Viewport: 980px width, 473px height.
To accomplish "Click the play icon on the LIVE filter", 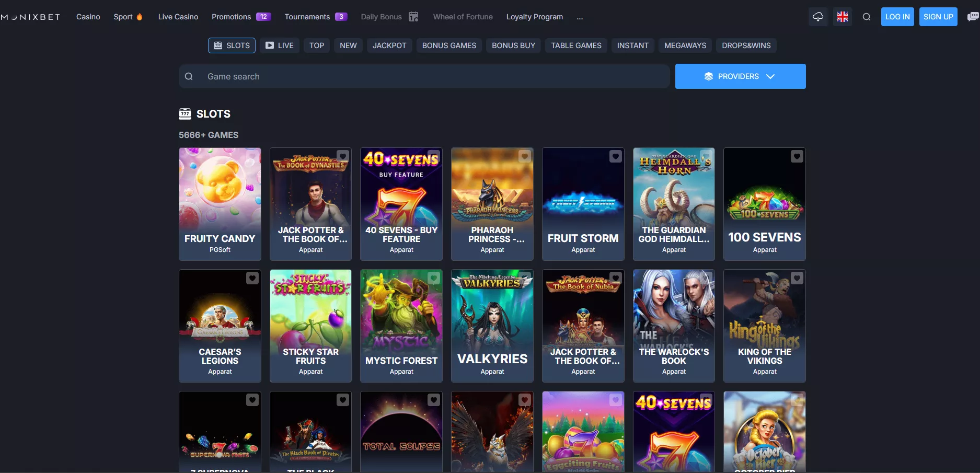I will point(270,45).
